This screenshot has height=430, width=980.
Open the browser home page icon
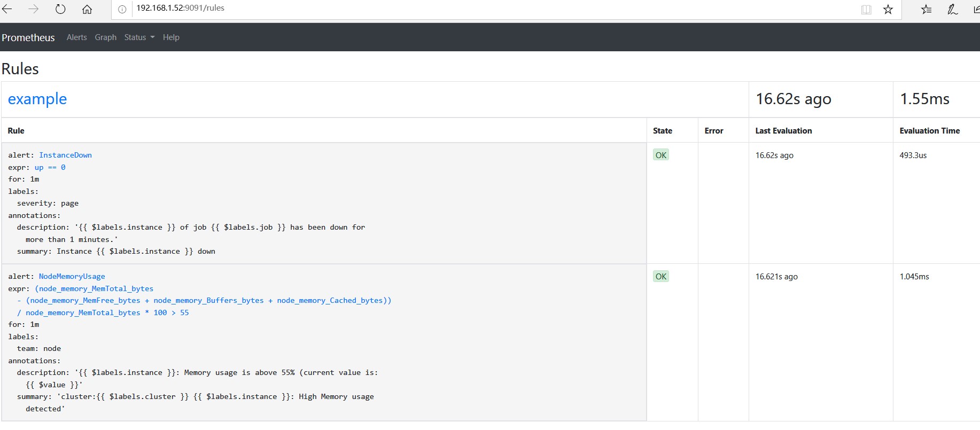[87, 9]
